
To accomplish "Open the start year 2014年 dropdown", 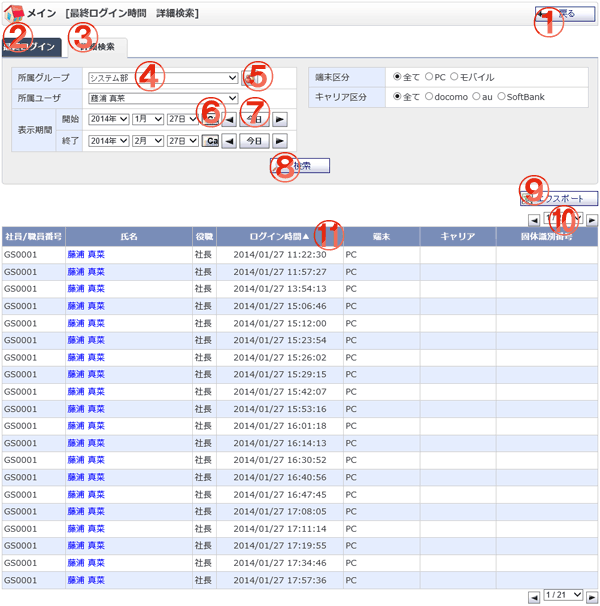I will click(108, 119).
